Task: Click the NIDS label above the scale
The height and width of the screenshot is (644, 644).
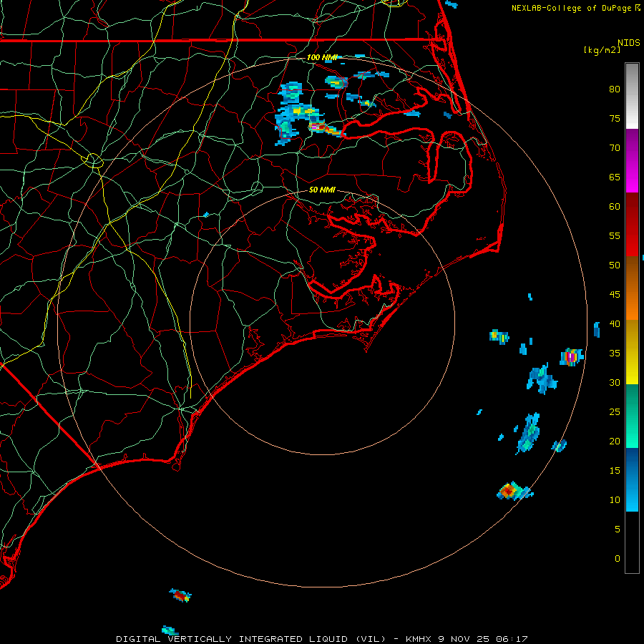Action: [x=628, y=43]
